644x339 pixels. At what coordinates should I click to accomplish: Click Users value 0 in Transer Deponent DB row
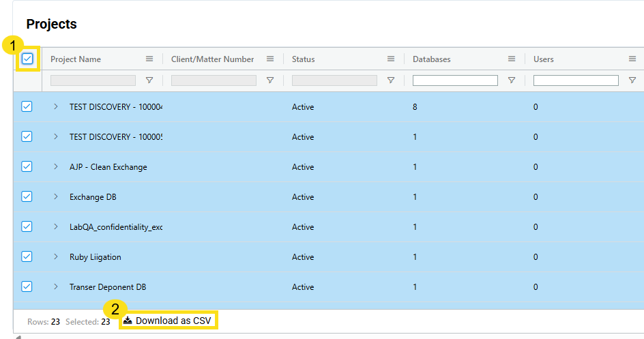536,287
